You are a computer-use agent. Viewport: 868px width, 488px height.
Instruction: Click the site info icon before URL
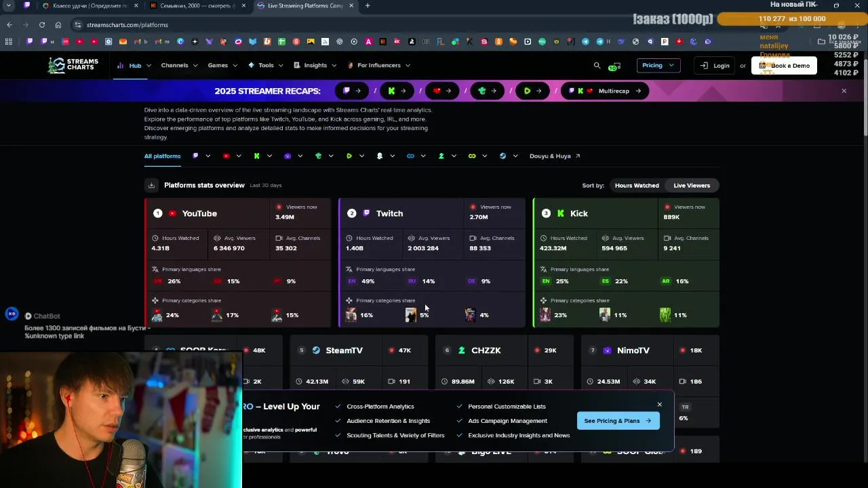(78, 25)
